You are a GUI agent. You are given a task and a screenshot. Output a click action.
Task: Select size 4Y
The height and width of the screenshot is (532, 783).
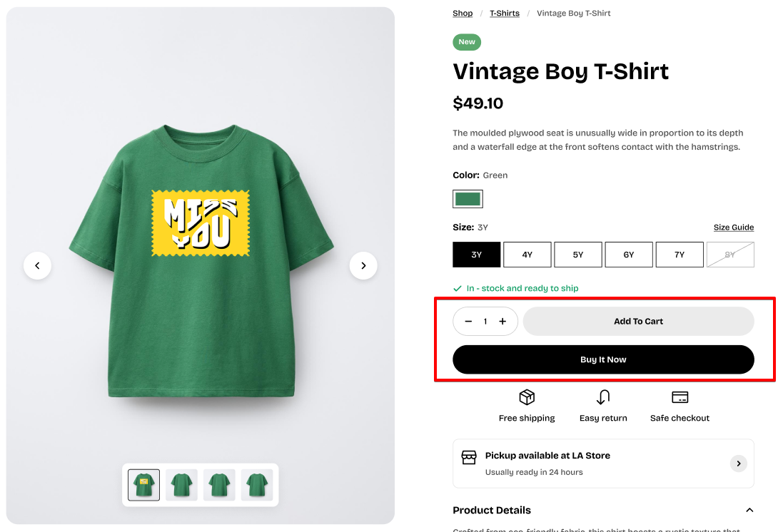(527, 255)
